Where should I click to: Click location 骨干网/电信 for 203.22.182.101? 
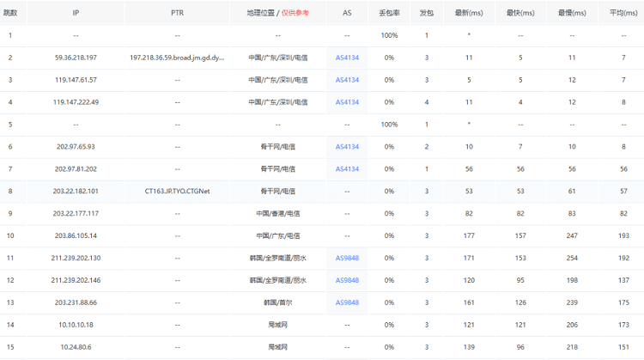tap(277, 191)
